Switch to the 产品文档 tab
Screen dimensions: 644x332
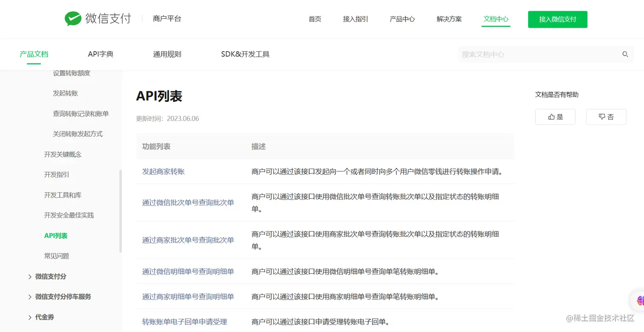[34, 54]
